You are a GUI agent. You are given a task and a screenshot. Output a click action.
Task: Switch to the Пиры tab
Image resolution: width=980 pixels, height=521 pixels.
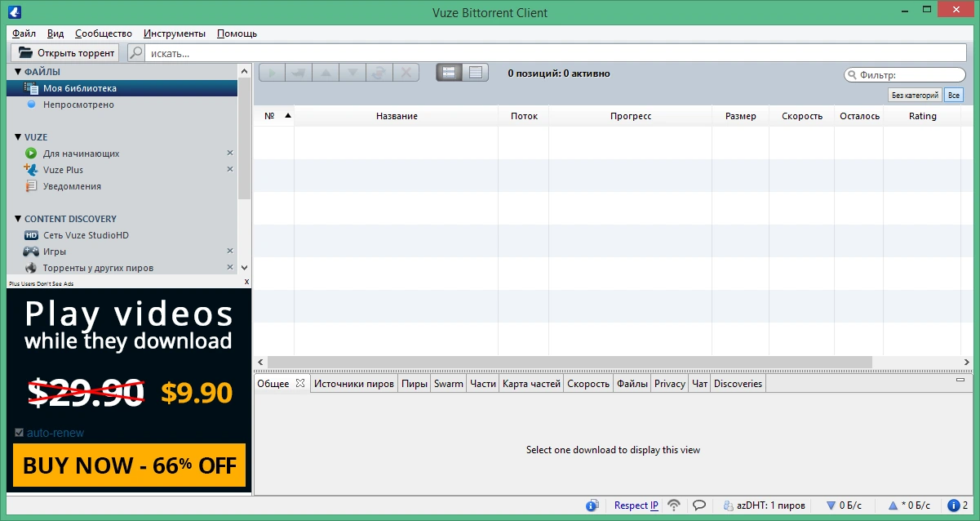(x=415, y=384)
